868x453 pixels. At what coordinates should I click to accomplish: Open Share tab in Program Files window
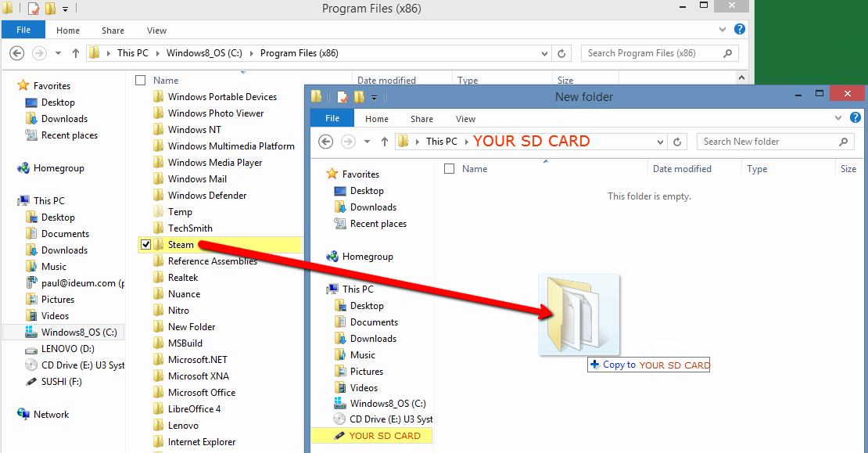tap(113, 31)
